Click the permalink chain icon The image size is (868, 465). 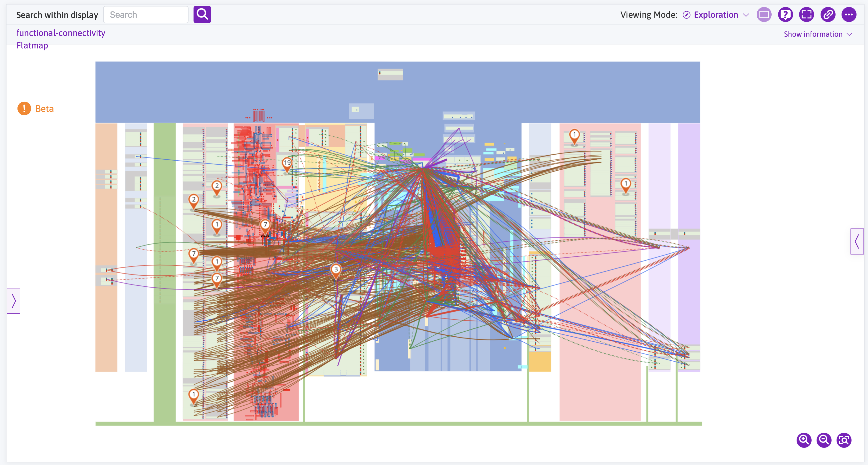point(828,14)
